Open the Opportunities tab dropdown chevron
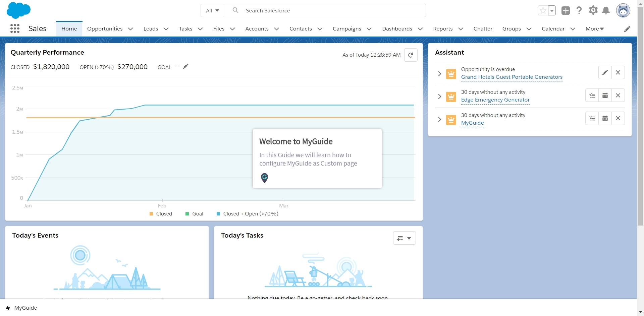The image size is (644, 316). point(130,29)
